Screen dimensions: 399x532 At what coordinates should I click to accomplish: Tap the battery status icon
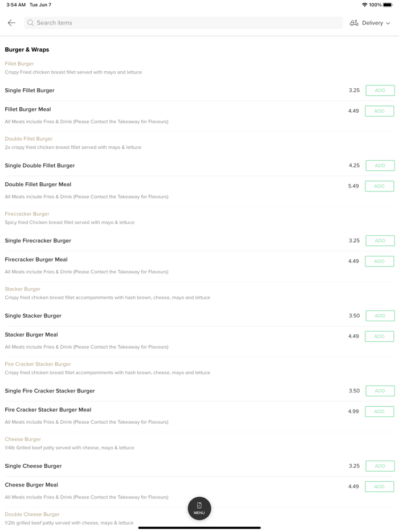point(388,5)
